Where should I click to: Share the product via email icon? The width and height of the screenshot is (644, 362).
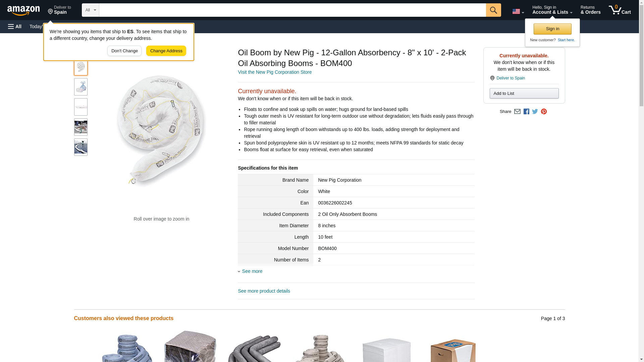(517, 112)
